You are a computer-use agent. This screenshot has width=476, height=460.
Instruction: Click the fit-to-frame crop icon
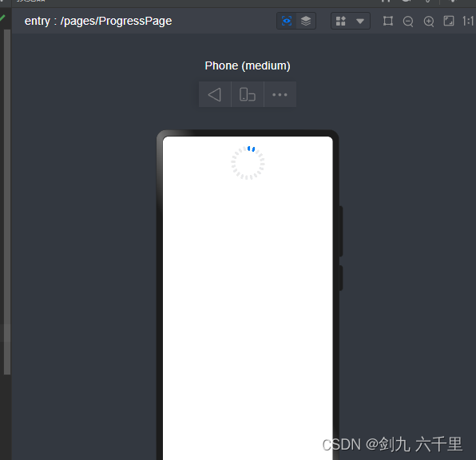point(388,21)
